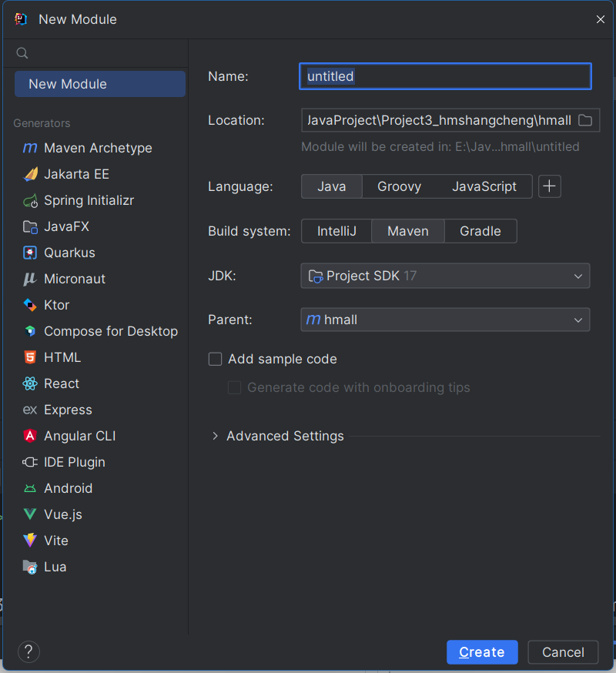Image resolution: width=616 pixels, height=673 pixels.
Task: Click the Jakarta EE feather icon
Action: 30,174
